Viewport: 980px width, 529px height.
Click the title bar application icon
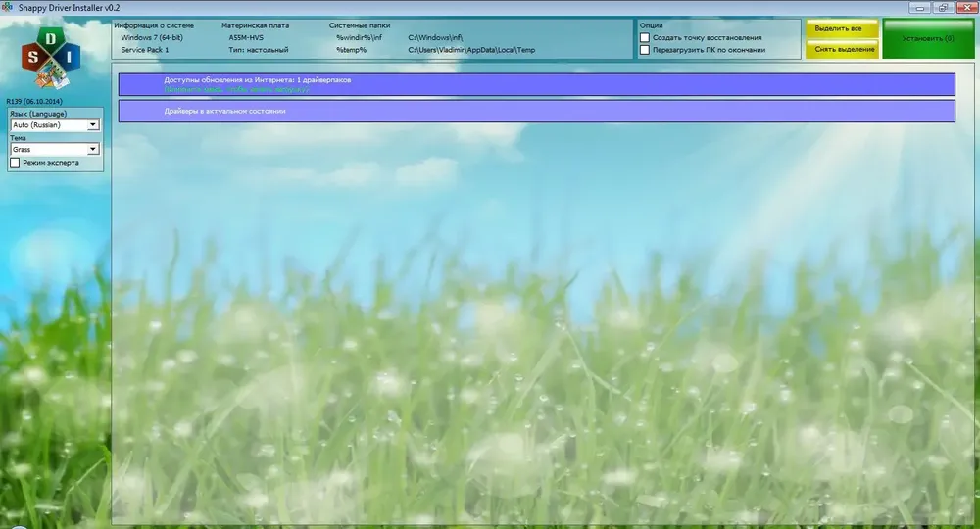[x=9, y=7]
